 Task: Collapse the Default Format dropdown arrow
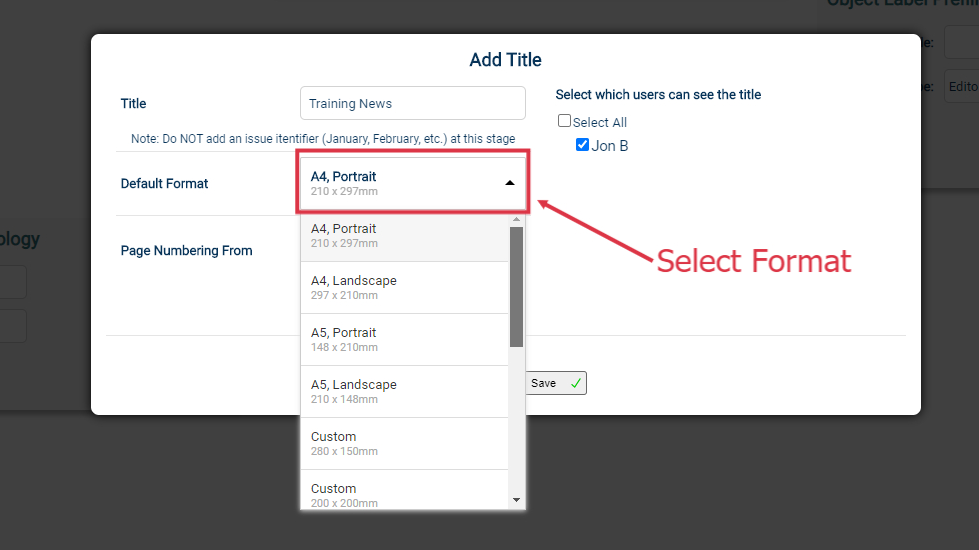coord(509,183)
